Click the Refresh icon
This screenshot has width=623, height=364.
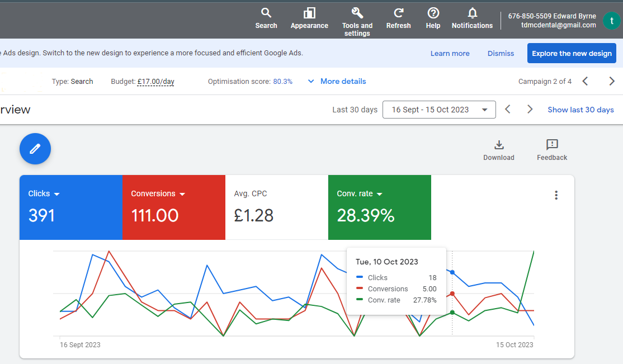[x=398, y=18]
